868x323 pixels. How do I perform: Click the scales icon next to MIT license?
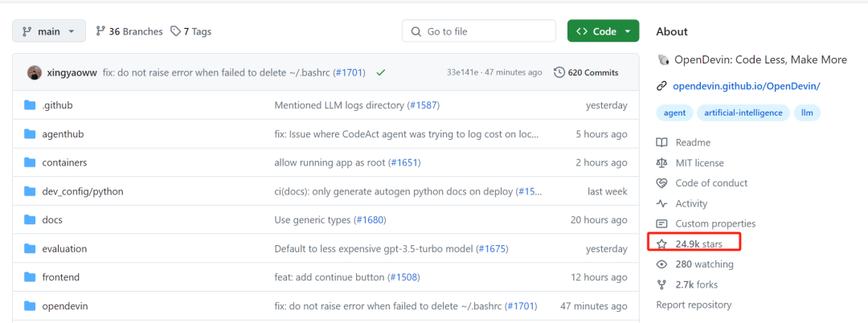661,163
